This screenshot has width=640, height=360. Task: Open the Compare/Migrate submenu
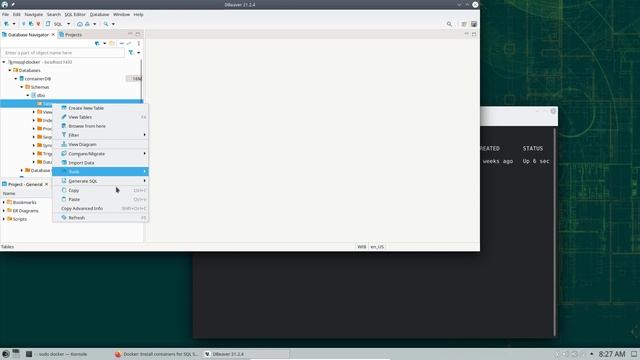click(x=100, y=154)
